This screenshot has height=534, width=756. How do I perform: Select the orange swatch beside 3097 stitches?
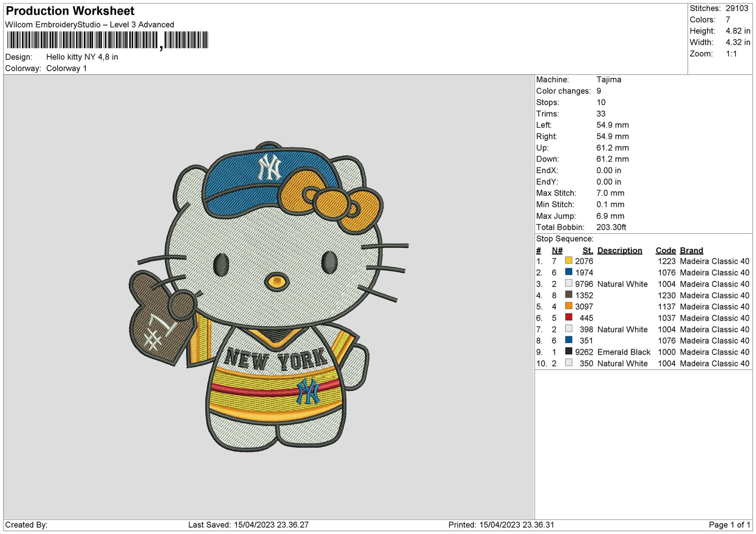[569, 306]
